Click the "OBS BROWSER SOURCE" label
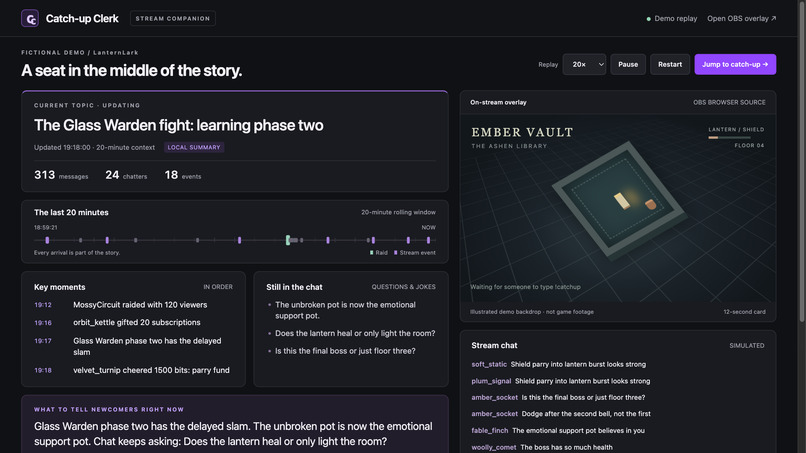This screenshot has height=453, width=806. pos(729,102)
